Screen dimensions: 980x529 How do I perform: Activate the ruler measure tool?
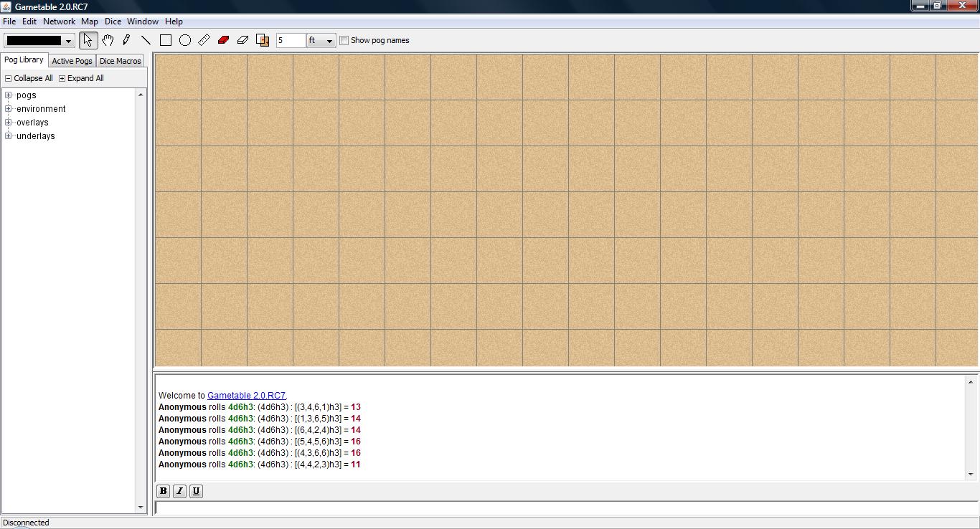point(204,40)
